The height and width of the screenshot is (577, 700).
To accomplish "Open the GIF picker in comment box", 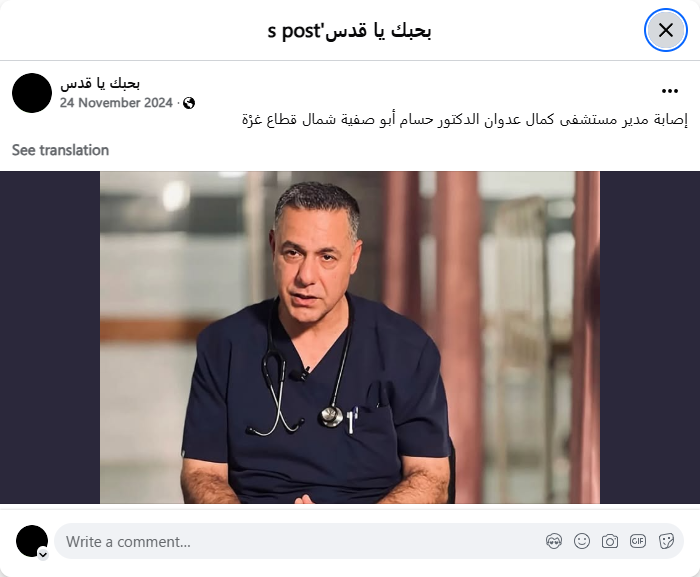I will click(638, 541).
